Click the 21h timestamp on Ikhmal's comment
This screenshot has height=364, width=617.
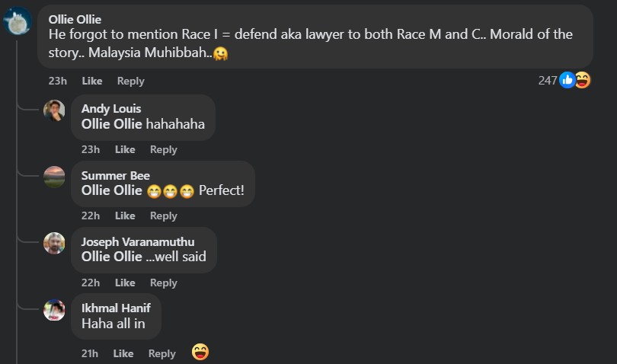coord(90,354)
